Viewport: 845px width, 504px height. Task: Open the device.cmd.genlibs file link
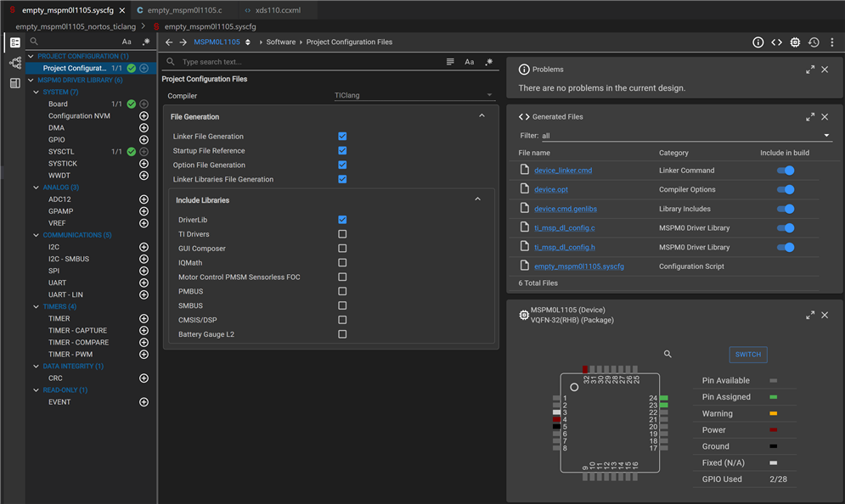[566, 209]
